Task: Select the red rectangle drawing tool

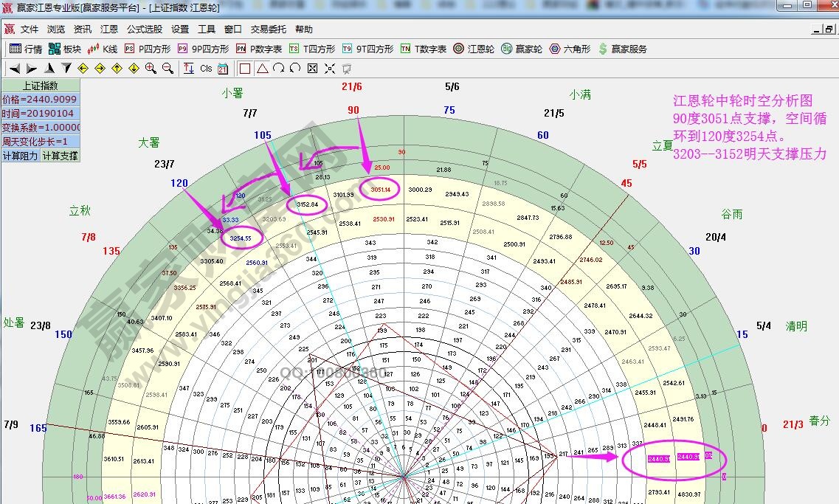Action: point(245,69)
